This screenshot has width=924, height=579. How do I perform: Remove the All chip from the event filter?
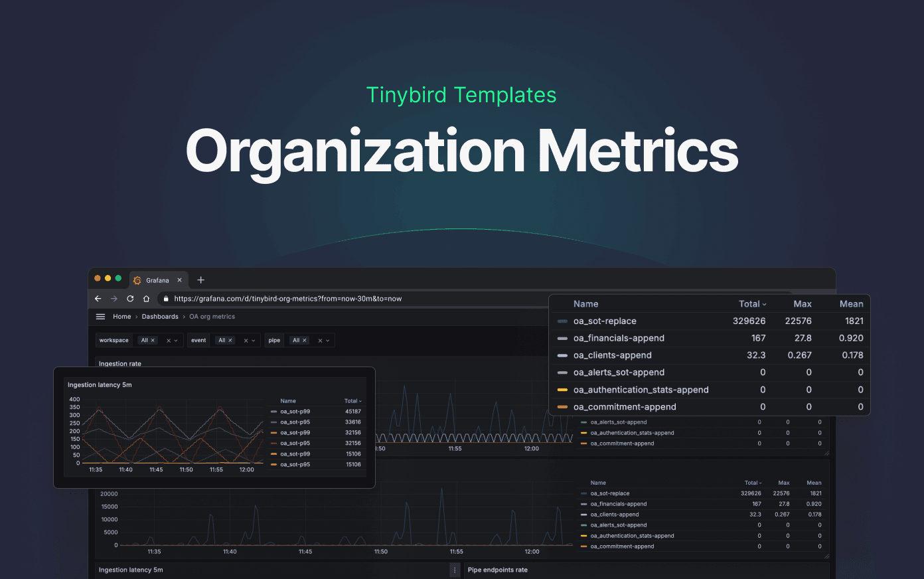[230, 341]
